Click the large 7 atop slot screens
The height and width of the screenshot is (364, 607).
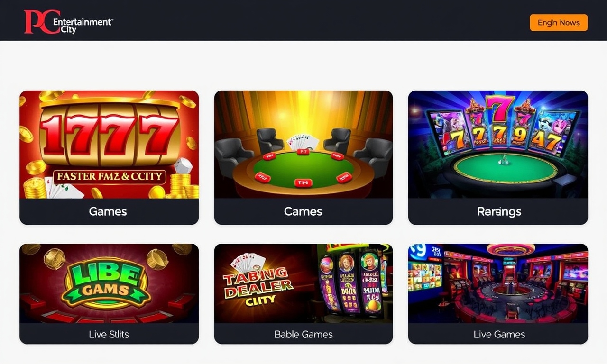pos(499,109)
